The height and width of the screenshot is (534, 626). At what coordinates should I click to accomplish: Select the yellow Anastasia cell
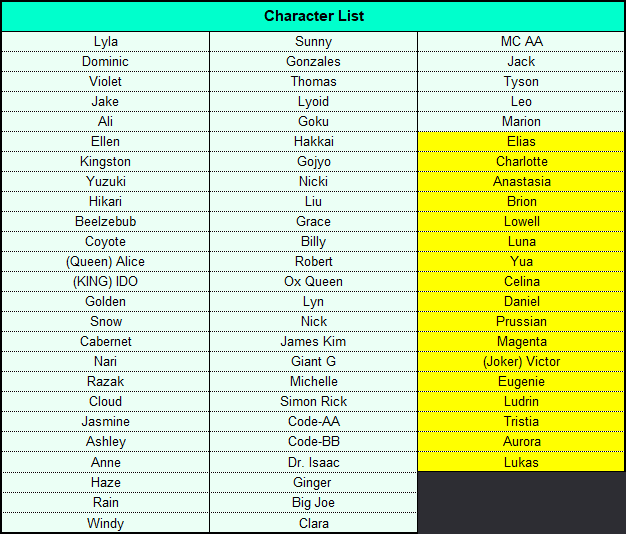click(521, 182)
